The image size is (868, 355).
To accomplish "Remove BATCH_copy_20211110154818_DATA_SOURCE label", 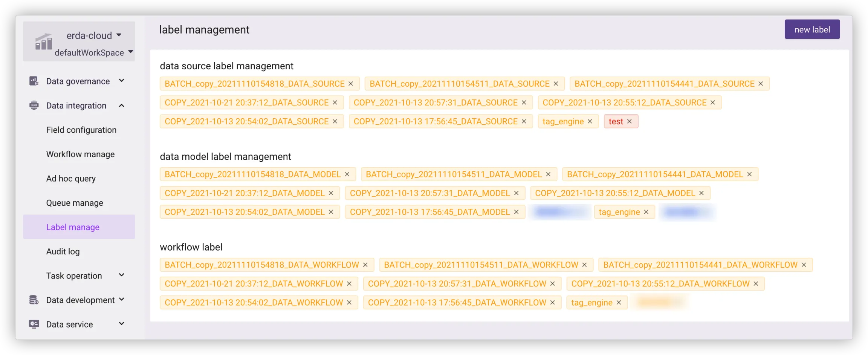I will pyautogui.click(x=351, y=84).
